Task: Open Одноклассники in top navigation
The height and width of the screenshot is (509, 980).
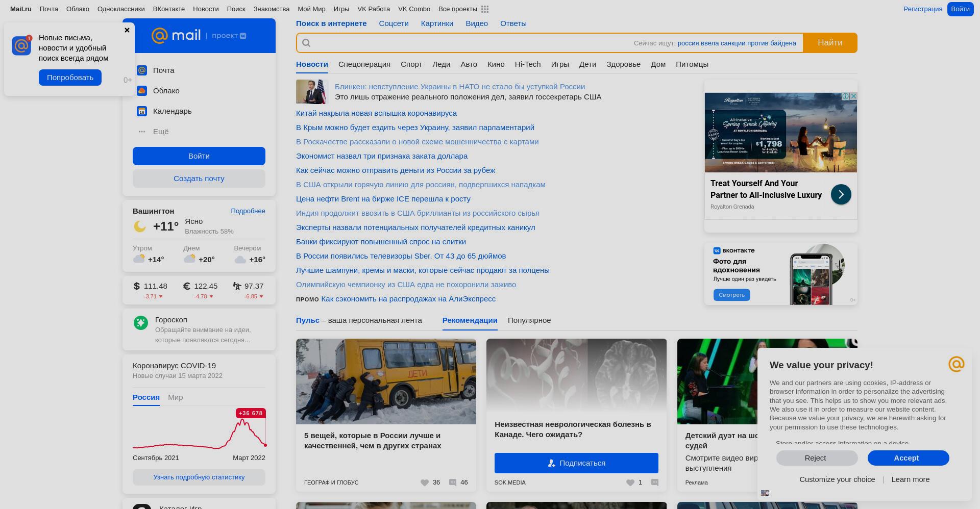Action: tap(121, 9)
